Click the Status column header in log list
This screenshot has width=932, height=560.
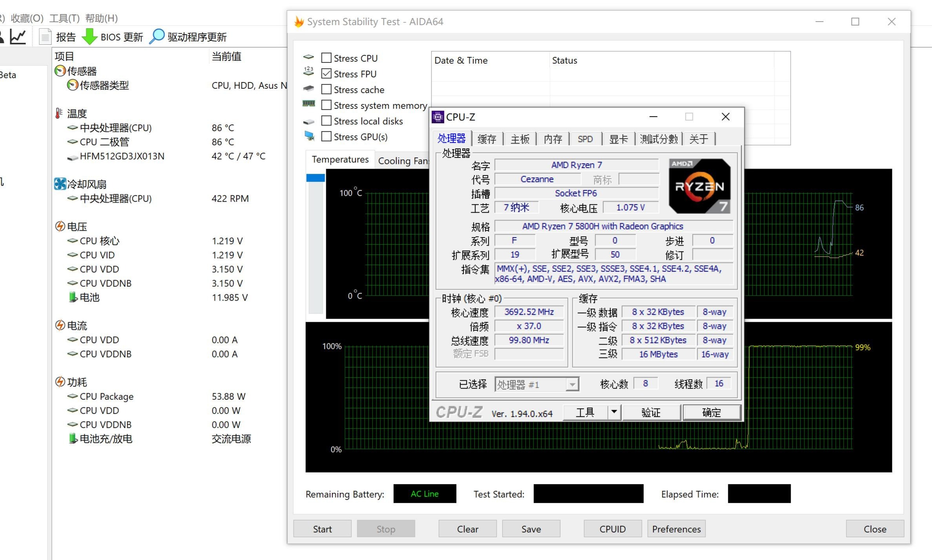click(662, 60)
